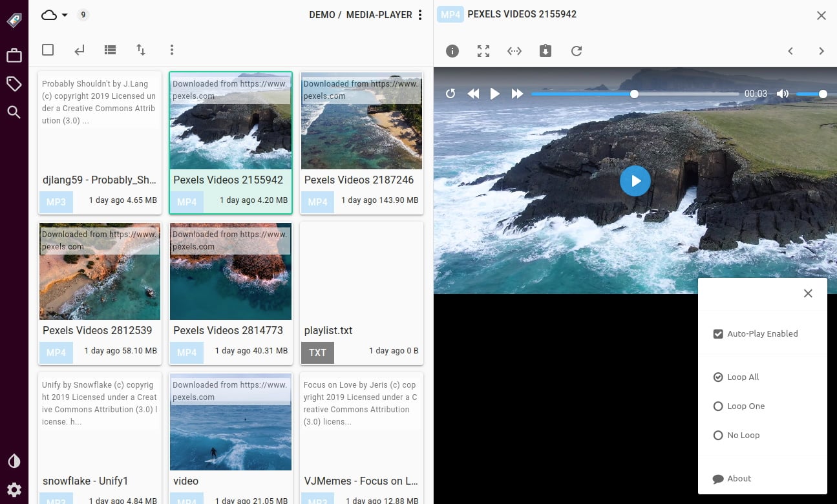Go to next file arrow
837x504 pixels.
pos(821,51)
